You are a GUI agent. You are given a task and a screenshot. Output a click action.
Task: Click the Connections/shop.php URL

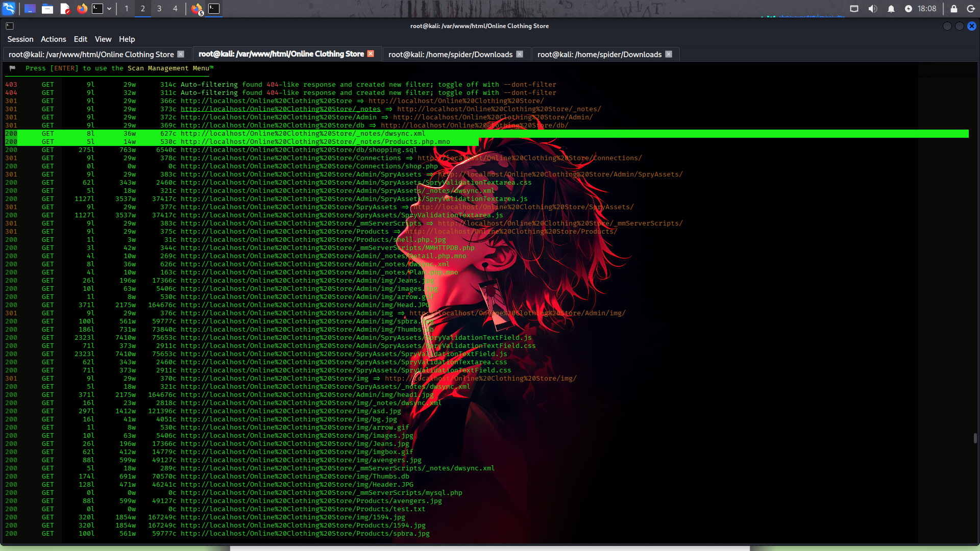(309, 166)
